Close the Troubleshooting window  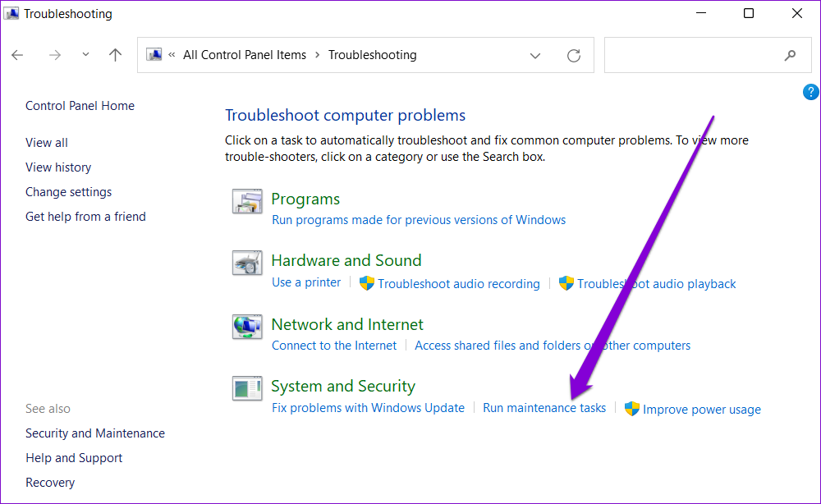point(797,13)
